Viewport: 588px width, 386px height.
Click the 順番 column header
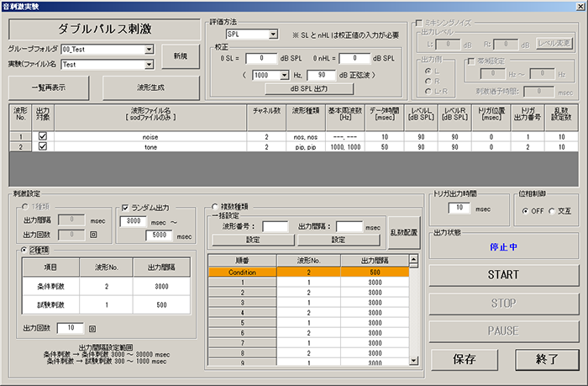[x=242, y=260]
